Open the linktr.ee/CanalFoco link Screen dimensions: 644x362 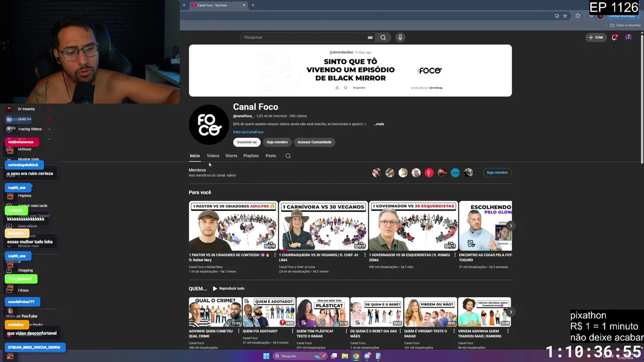[x=248, y=132]
